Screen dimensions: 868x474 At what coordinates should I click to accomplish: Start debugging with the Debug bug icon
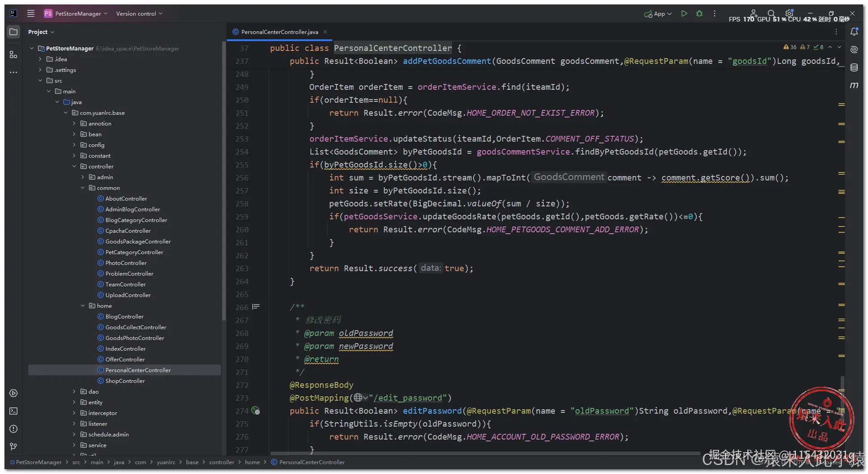699,13
